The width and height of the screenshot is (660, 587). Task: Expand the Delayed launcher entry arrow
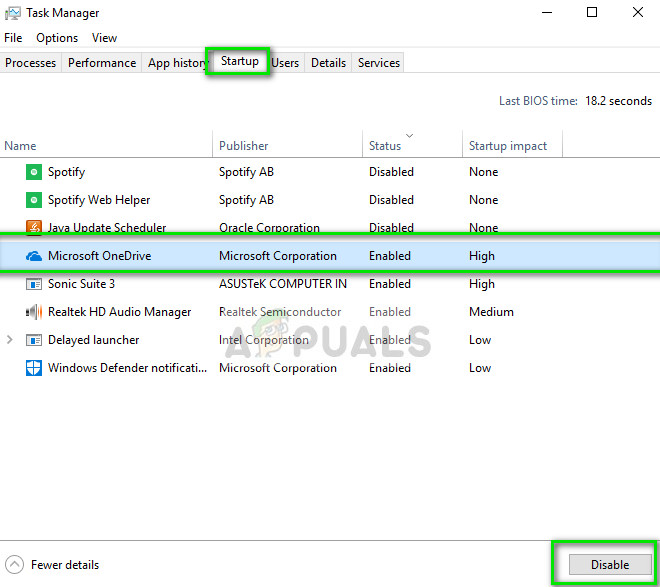click(10, 340)
